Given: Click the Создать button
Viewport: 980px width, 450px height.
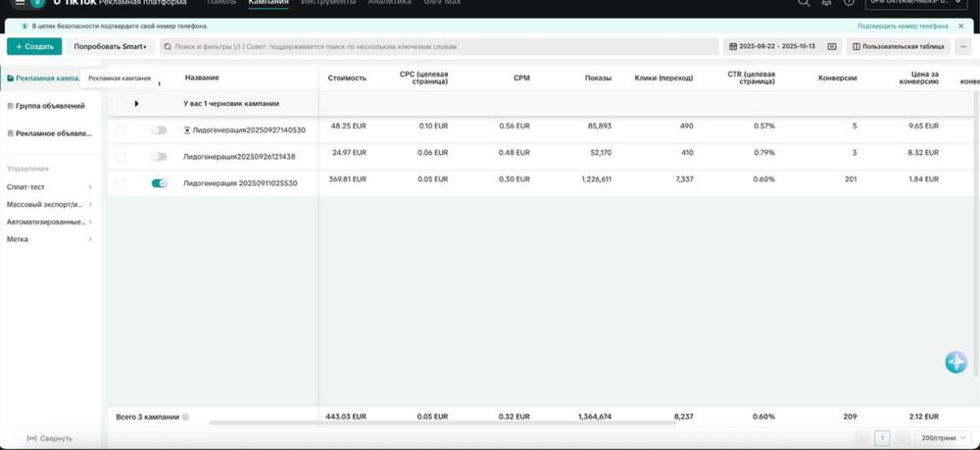Looking at the screenshot, I should 34,46.
